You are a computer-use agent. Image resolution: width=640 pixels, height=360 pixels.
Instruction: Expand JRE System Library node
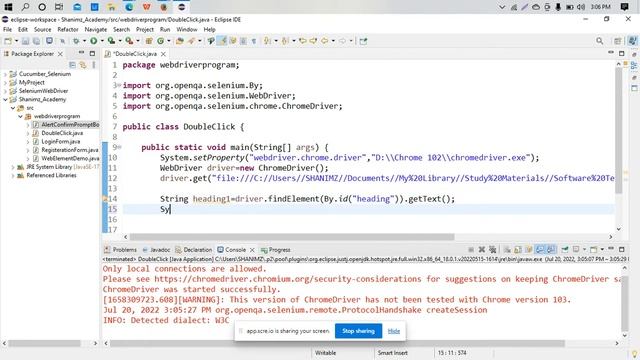coord(13,167)
